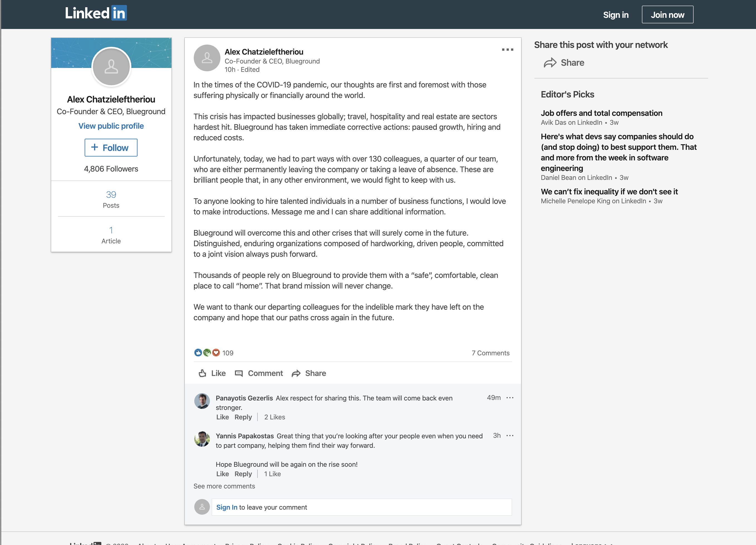This screenshot has height=545, width=756.
Task: Click the share arrow icon in right sidebar
Action: (550, 63)
